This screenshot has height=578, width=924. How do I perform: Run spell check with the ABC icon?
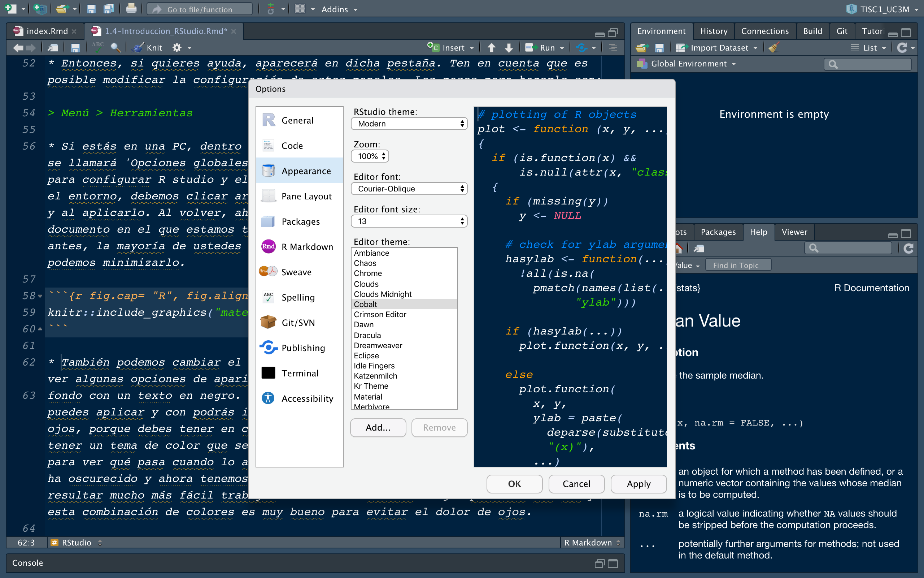(x=98, y=47)
